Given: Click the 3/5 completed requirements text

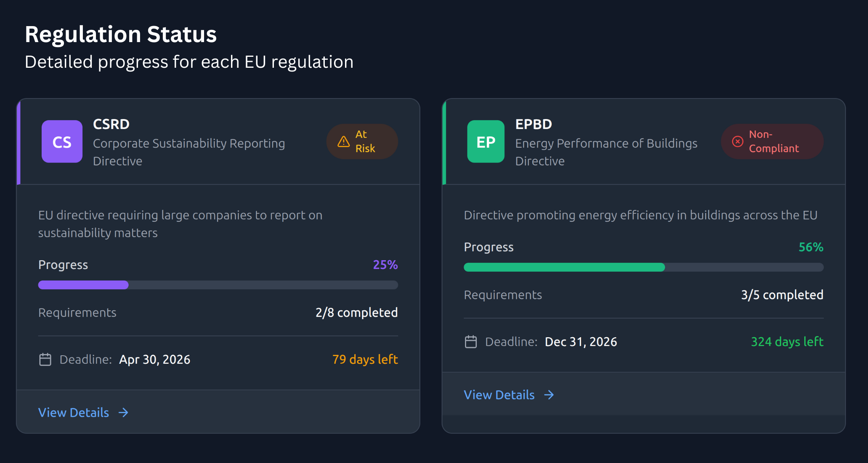Looking at the screenshot, I should (782, 295).
